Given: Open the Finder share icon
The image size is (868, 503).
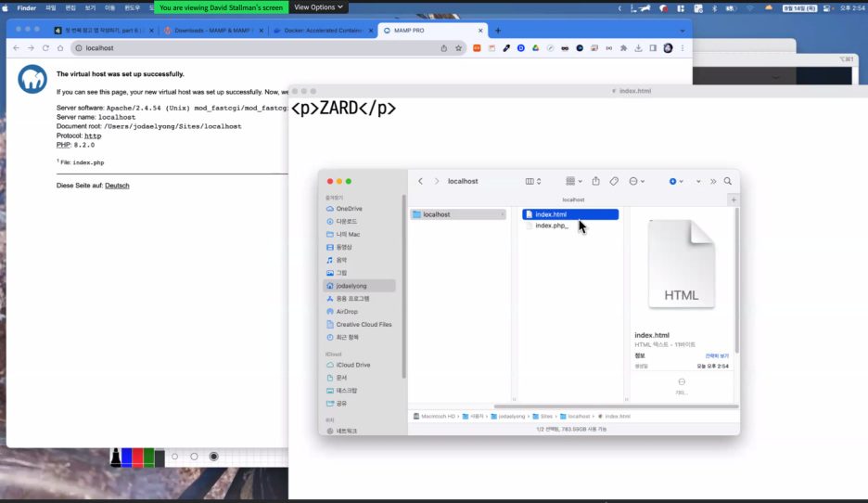Looking at the screenshot, I should click(595, 181).
